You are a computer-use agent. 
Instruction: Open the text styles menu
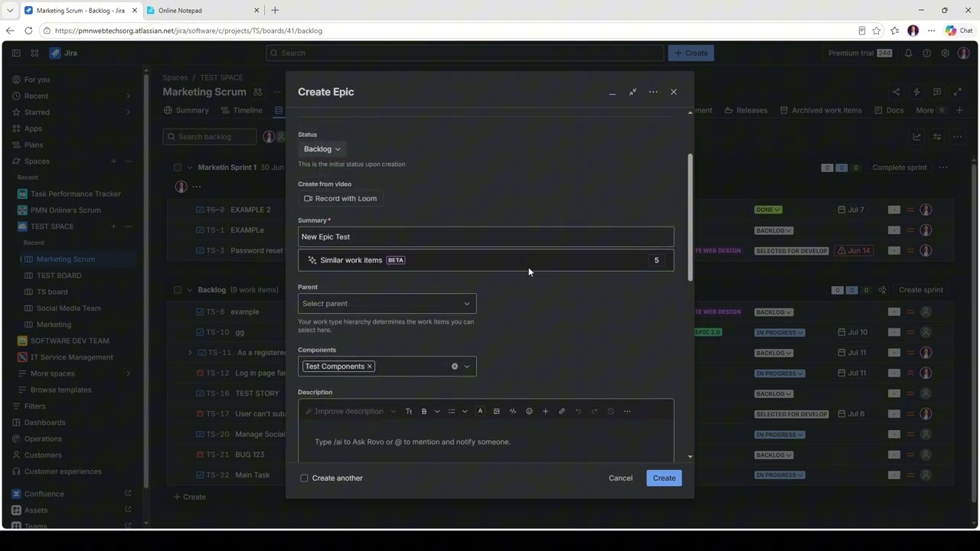[409, 412]
